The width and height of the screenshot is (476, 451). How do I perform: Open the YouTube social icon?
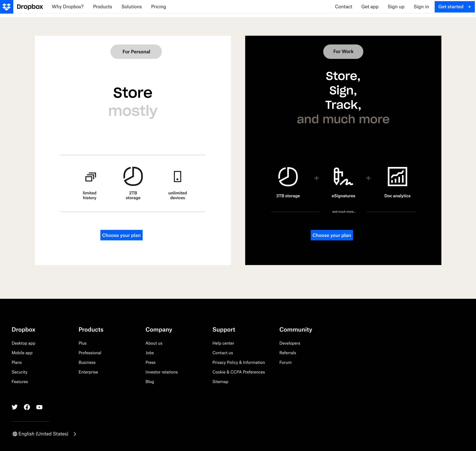[39, 407]
